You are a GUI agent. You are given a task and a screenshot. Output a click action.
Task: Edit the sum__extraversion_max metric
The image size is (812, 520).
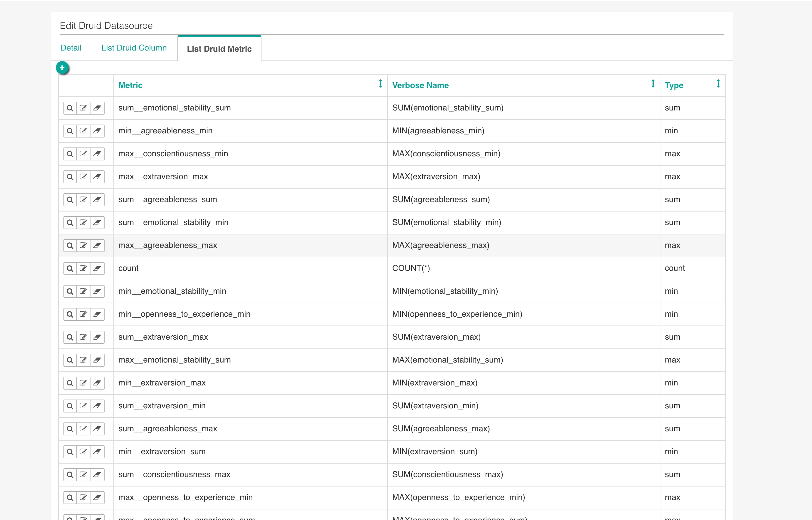click(83, 337)
